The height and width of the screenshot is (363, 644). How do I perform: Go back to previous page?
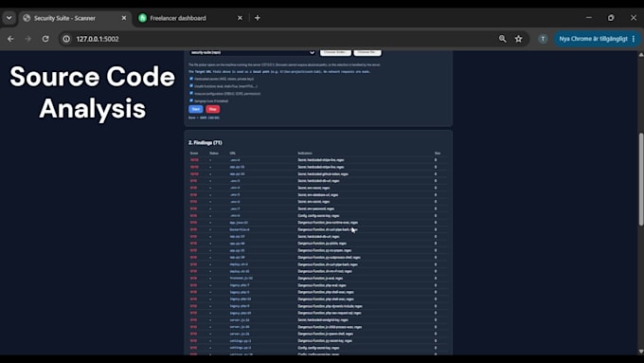click(10, 39)
